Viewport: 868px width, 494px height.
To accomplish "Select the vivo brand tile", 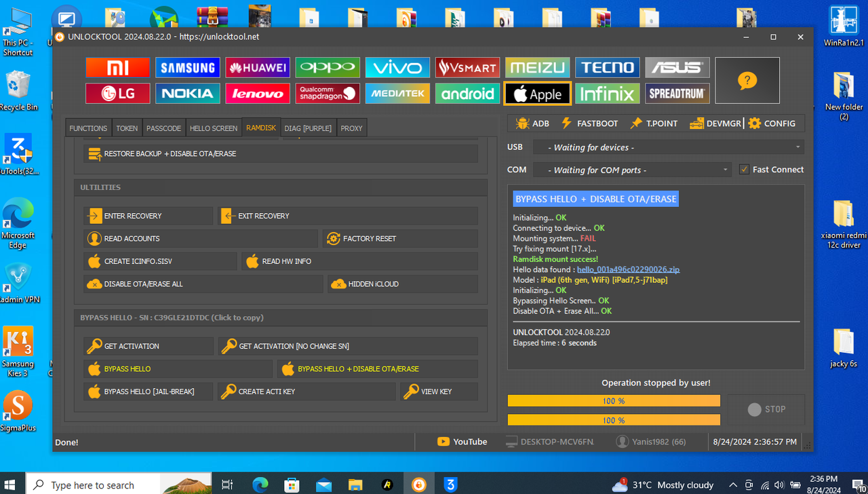I will pyautogui.click(x=397, y=67).
